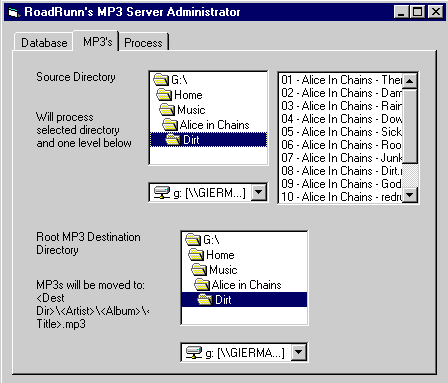The width and height of the screenshot is (448, 383).
Task: Select file '04 - Alice In Chains - Dow'
Action: (341, 119)
